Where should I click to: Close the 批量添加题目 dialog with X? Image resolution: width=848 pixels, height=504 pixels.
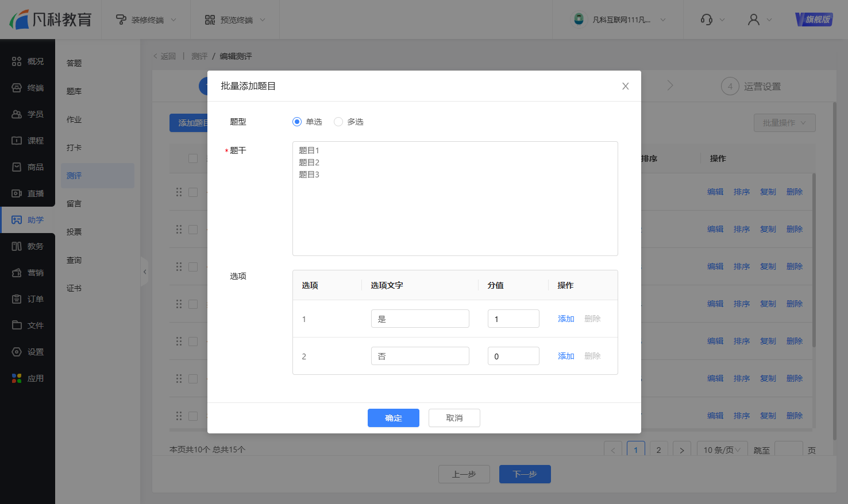626,86
